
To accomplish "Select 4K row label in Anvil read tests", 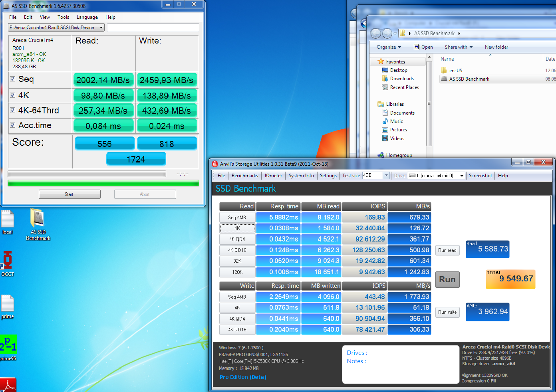I will pos(237,228).
